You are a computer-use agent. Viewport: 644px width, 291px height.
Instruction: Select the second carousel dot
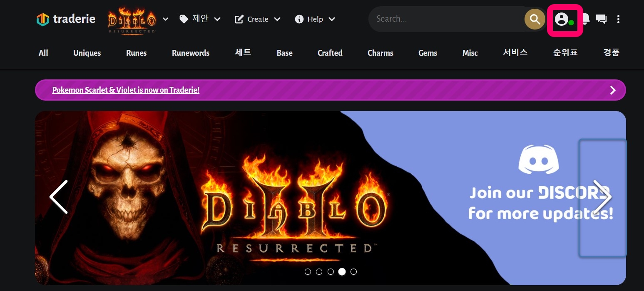tap(319, 271)
